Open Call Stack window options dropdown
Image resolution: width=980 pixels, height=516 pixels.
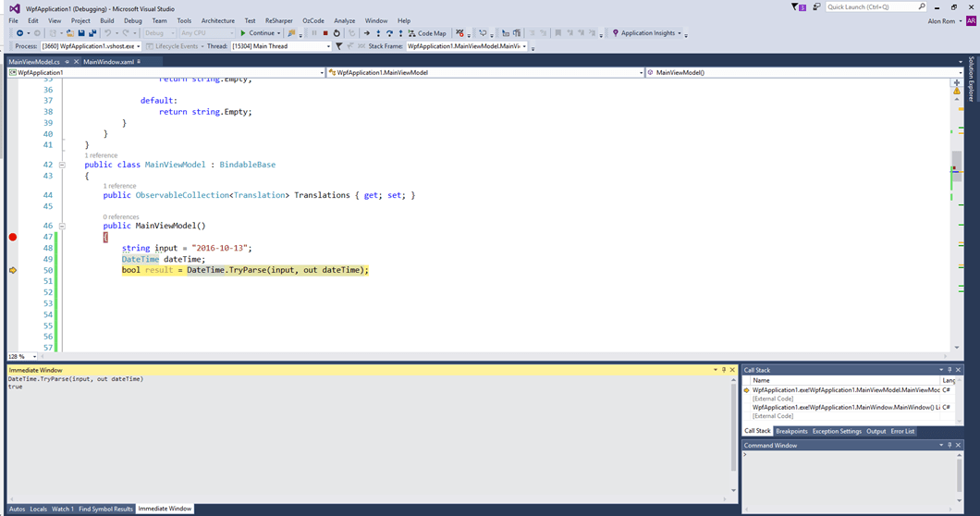coord(940,370)
